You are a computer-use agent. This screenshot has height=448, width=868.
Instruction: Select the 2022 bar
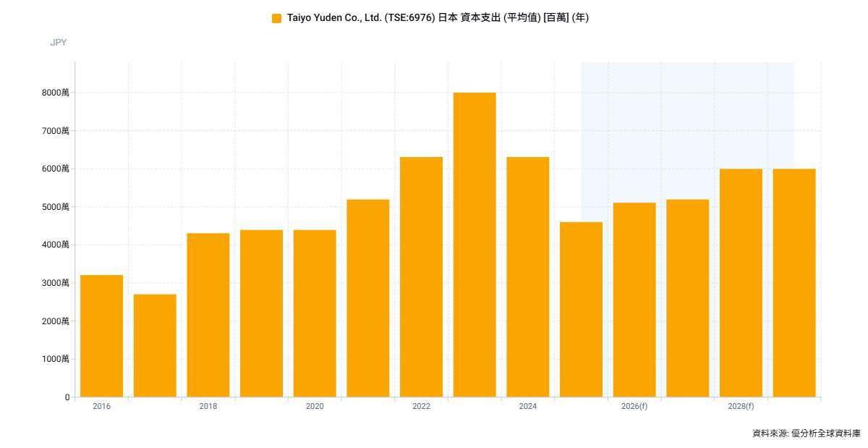click(421, 276)
